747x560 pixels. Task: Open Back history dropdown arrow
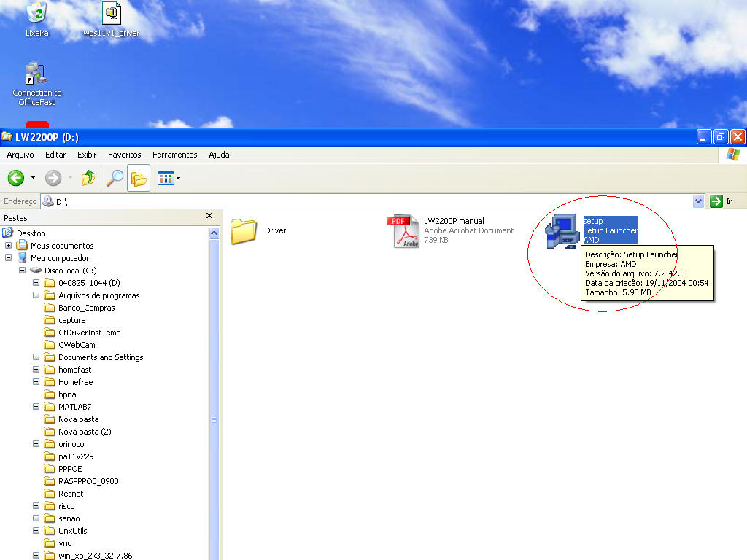click(33, 178)
